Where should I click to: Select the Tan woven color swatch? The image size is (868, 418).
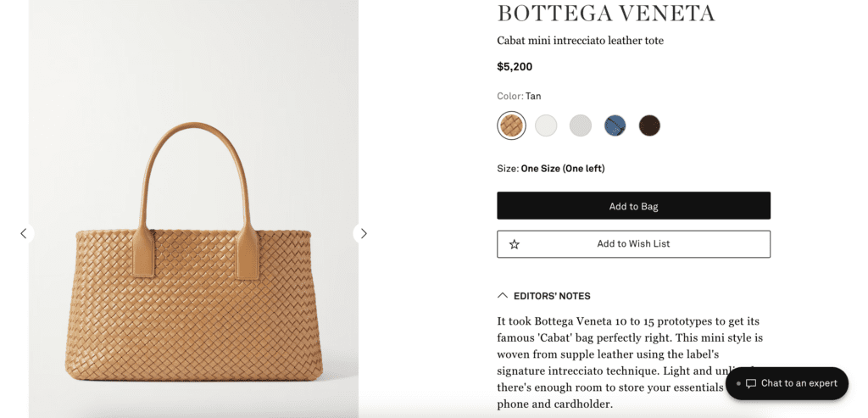[x=511, y=125]
